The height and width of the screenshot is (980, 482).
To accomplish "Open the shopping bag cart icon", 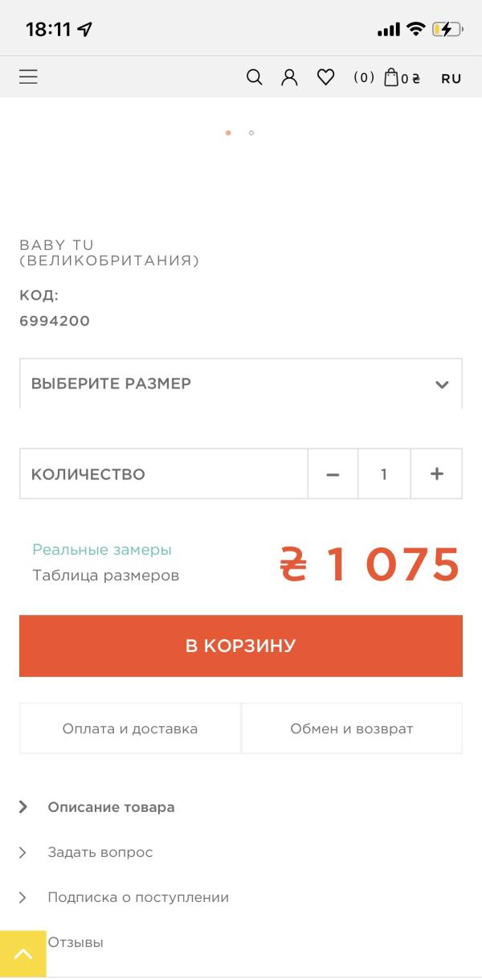I will tap(391, 77).
